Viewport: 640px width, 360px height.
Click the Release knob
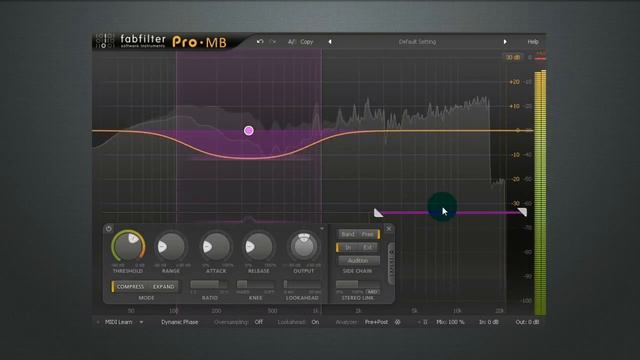(259, 247)
